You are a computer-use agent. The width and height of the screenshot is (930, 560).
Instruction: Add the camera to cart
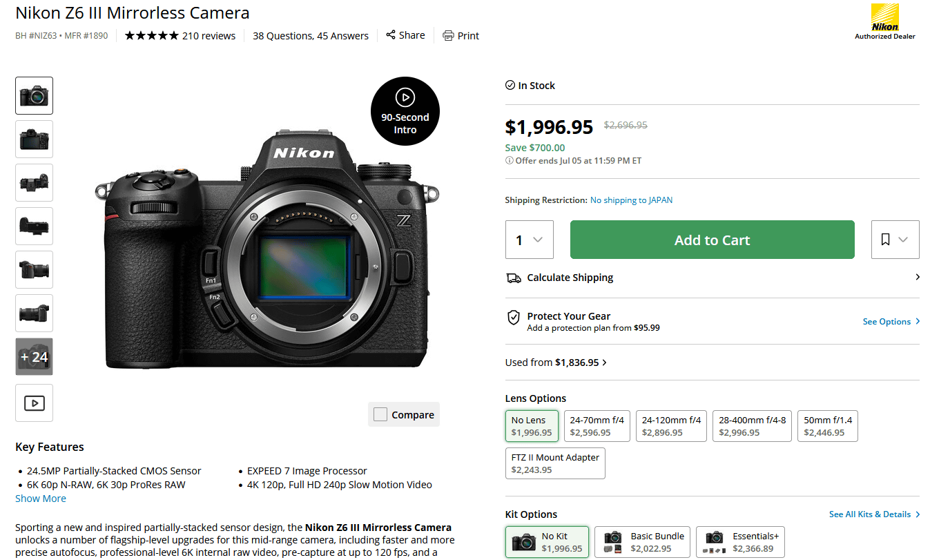point(712,240)
